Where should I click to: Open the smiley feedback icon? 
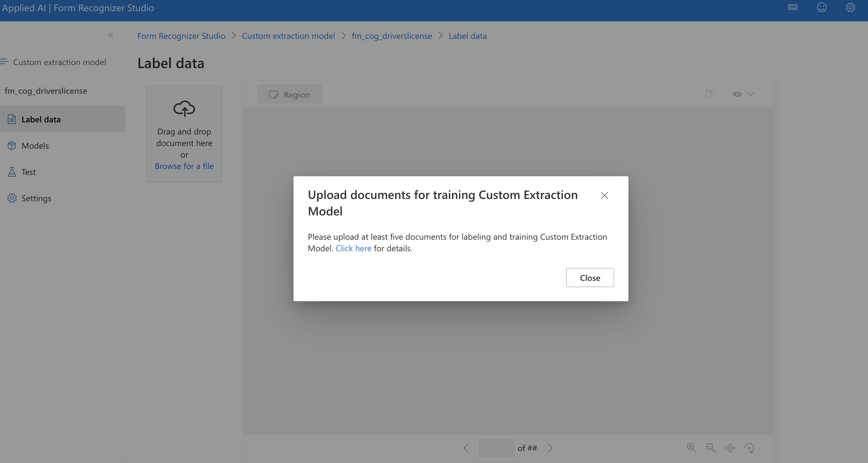(822, 8)
